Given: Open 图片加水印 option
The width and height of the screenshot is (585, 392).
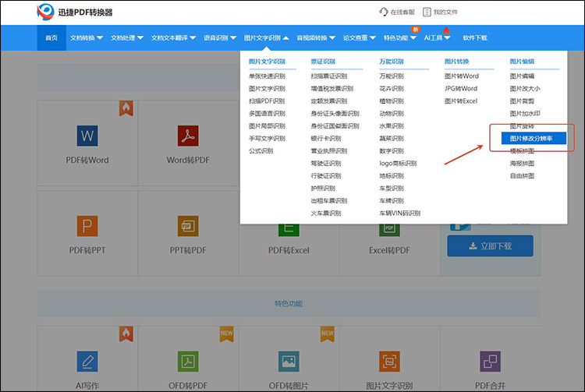Looking at the screenshot, I should tap(525, 113).
